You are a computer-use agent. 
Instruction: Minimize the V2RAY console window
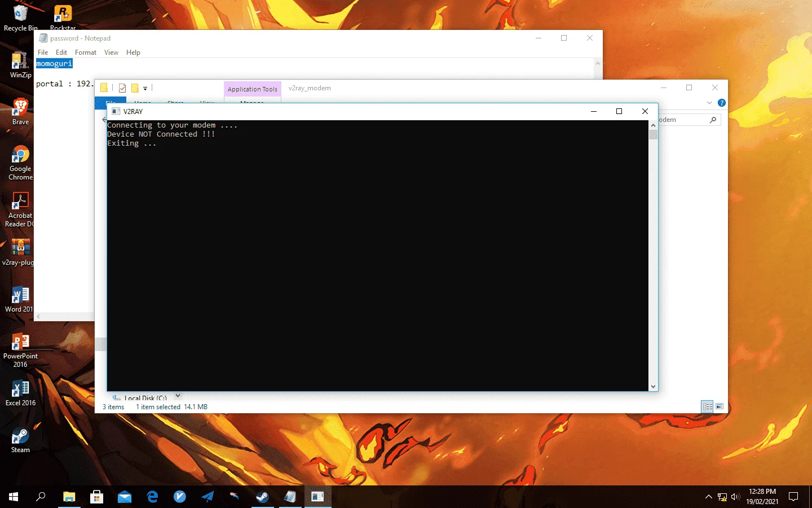tap(594, 111)
